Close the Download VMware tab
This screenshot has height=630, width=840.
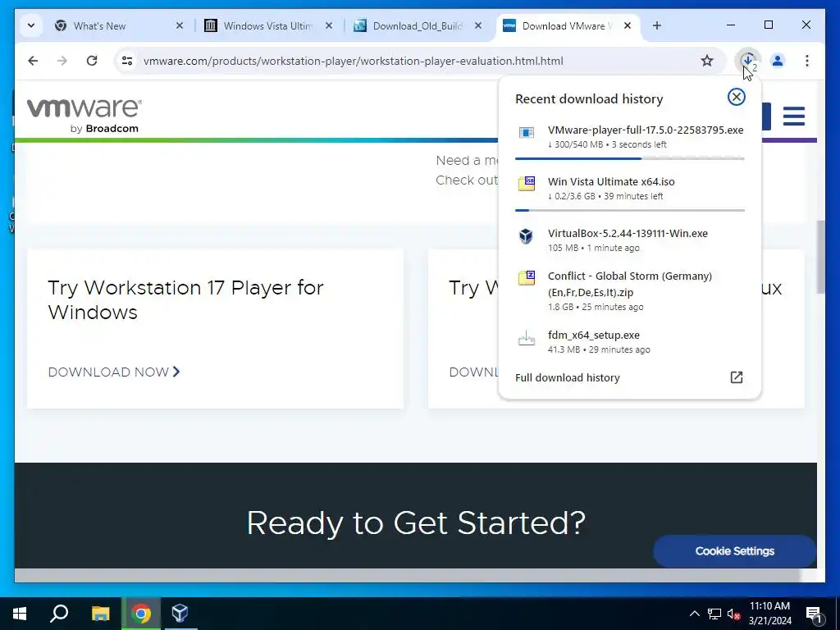pyautogui.click(x=628, y=25)
